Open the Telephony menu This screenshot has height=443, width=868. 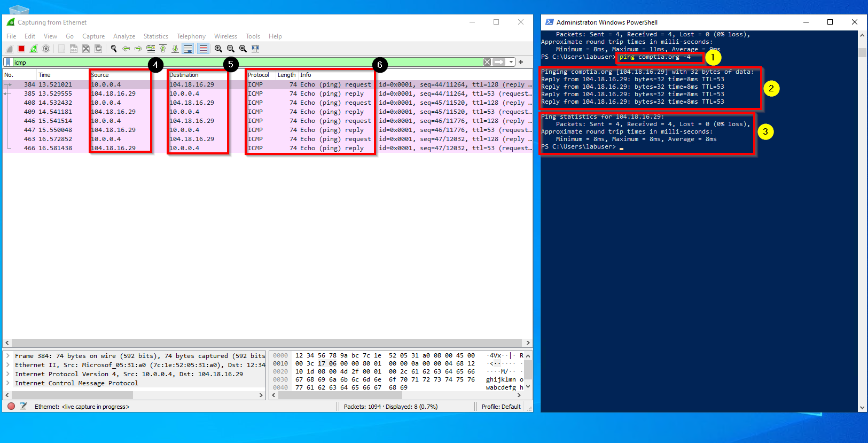191,36
